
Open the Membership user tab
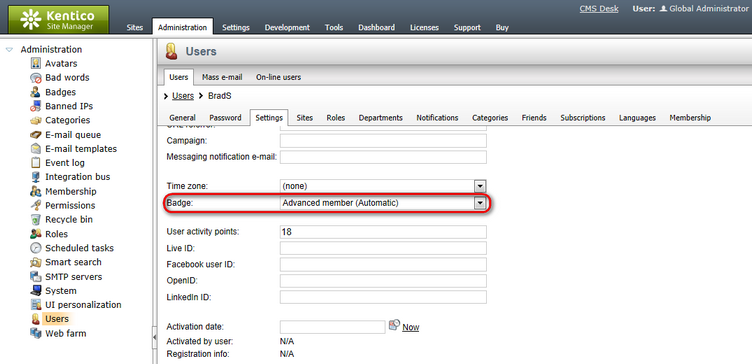(x=690, y=117)
